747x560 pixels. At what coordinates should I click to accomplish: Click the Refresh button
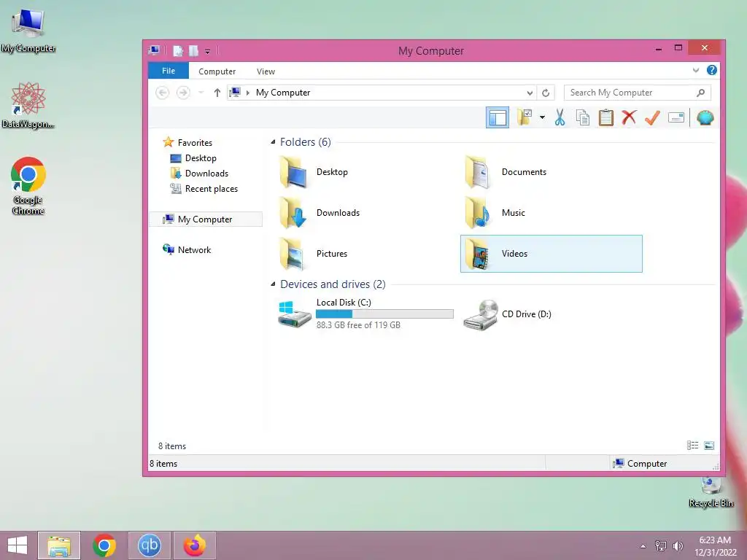click(x=546, y=93)
